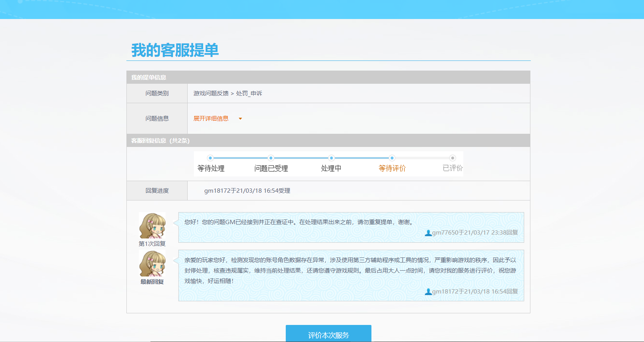The image size is (644, 342).
Task: Click the 客服回复信息 (共2条) section header
Action: click(160, 141)
